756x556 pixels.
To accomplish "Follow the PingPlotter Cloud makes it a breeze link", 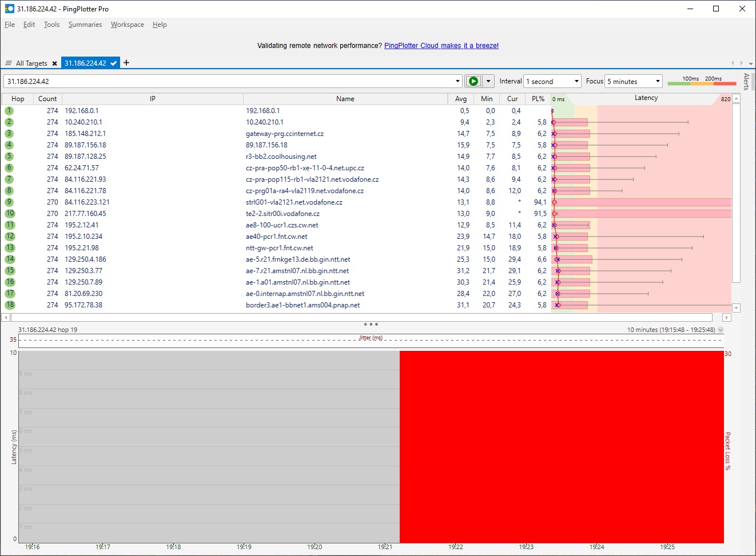I will pos(441,46).
